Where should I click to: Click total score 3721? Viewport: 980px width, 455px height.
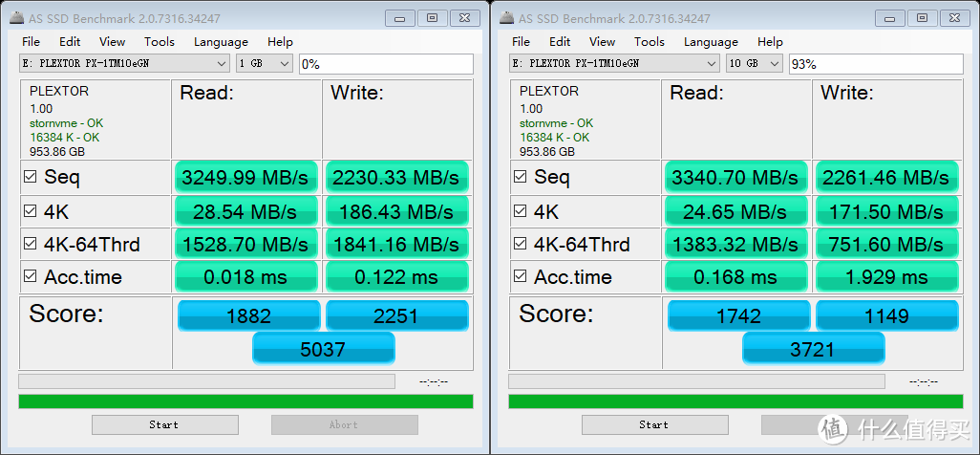coord(814,348)
